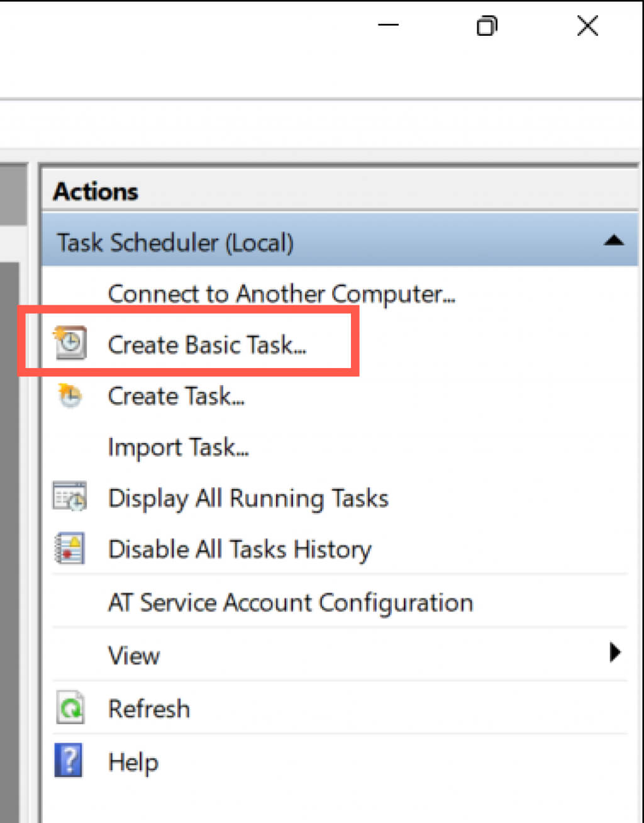Open the View menu item label
Screen dimensions: 644x823
tap(134, 656)
